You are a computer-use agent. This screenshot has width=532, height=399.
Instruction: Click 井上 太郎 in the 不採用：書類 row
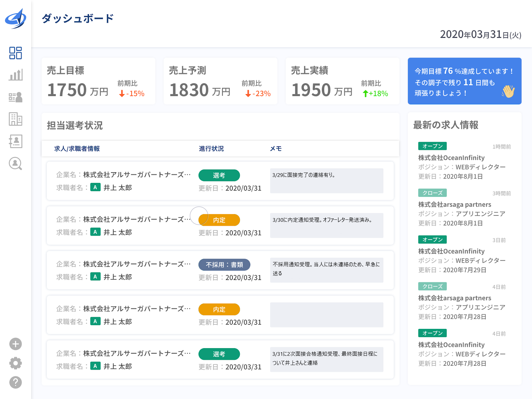coord(118,277)
